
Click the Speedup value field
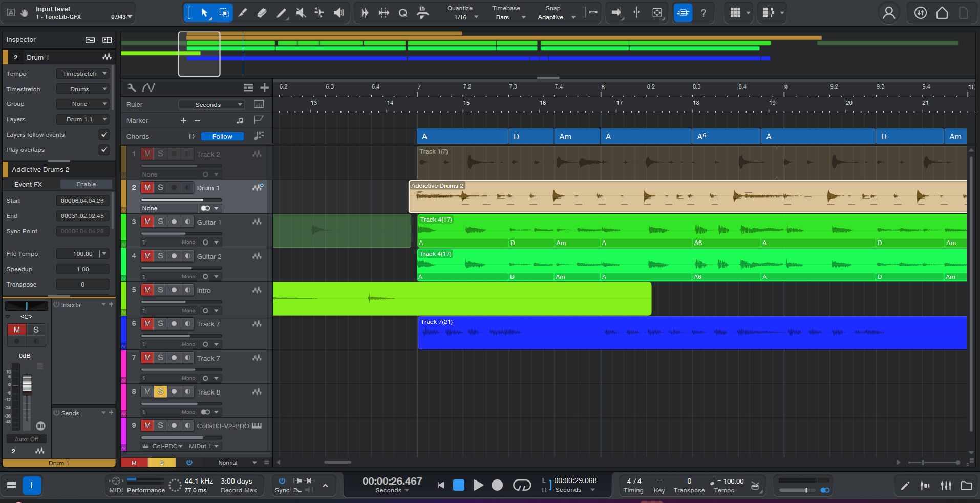coord(82,269)
